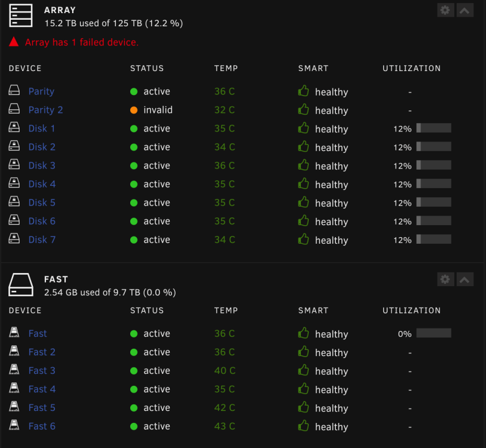Image resolution: width=486 pixels, height=448 pixels.
Task: Open the Disk 2 device link
Action: click(x=42, y=147)
